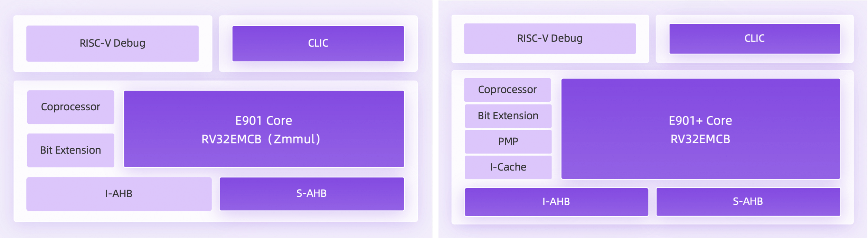
Task: Click the Coprocessor block beside E901+ Core
Action: 507,90
